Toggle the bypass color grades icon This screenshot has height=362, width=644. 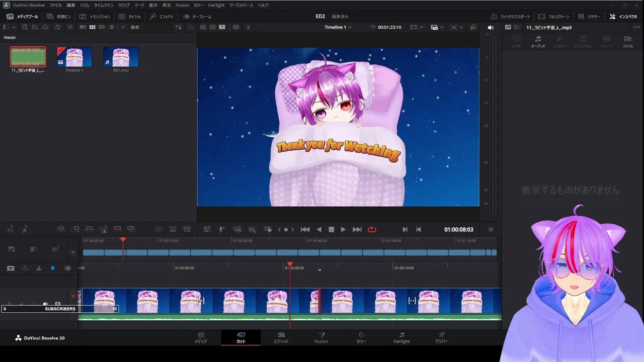pos(473,27)
